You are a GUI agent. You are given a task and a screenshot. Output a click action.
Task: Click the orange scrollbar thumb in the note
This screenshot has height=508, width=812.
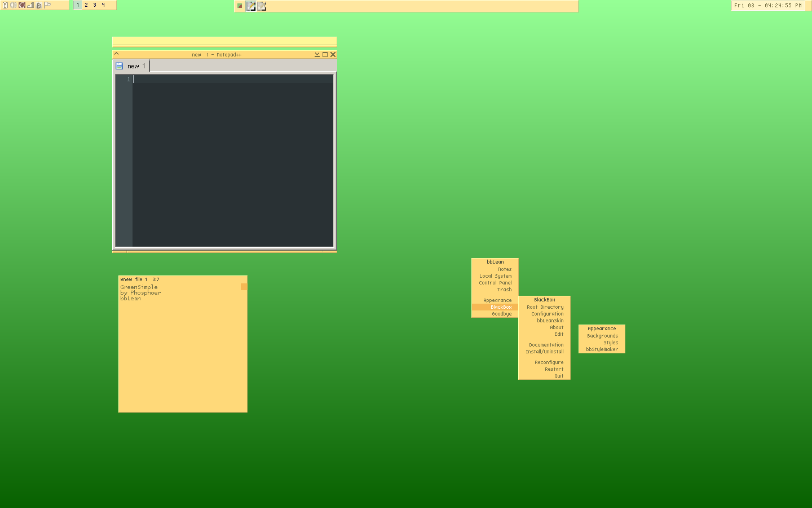[244, 287]
